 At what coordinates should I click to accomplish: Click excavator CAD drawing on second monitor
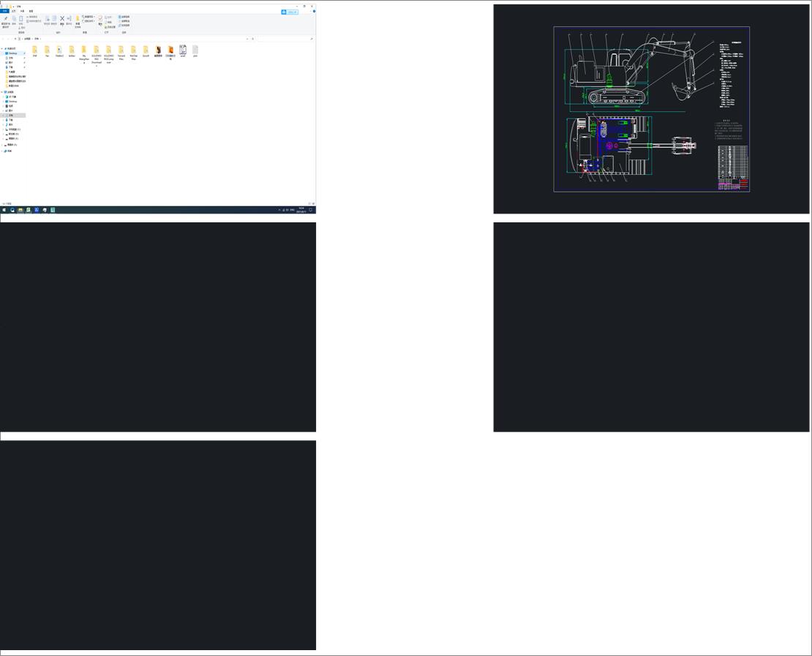point(652,109)
